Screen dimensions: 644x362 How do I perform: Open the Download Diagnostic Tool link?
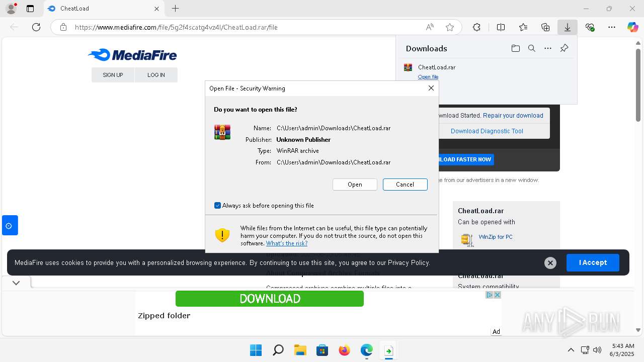487,131
